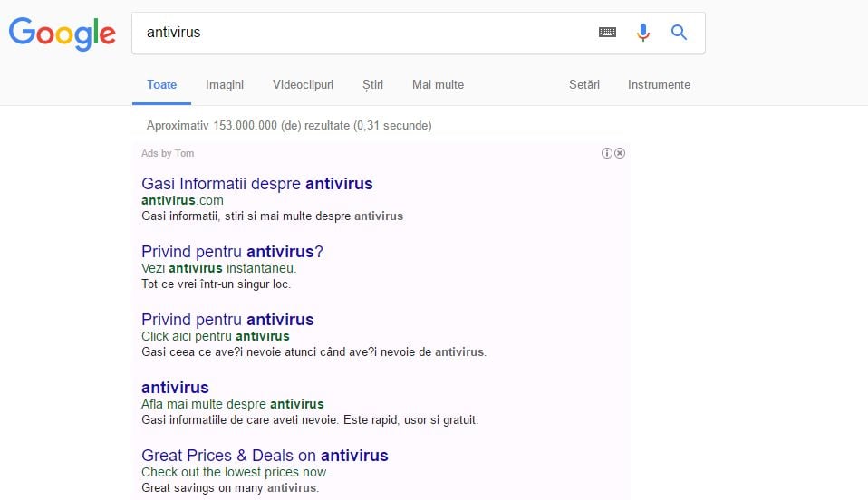Select the Toate results tab
Viewport: 868px width, 500px height.
click(162, 84)
